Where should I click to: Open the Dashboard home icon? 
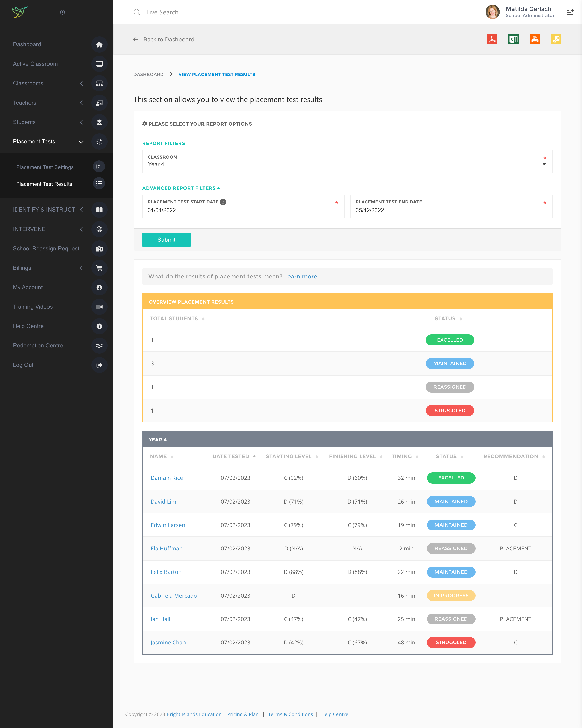(x=99, y=44)
